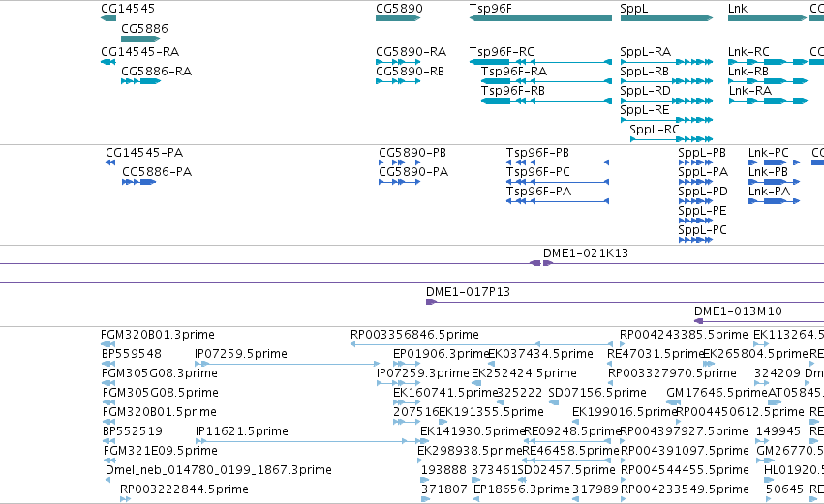824x504 pixels.
Task: Click the SppL-PD protein label
Action: [x=703, y=192]
